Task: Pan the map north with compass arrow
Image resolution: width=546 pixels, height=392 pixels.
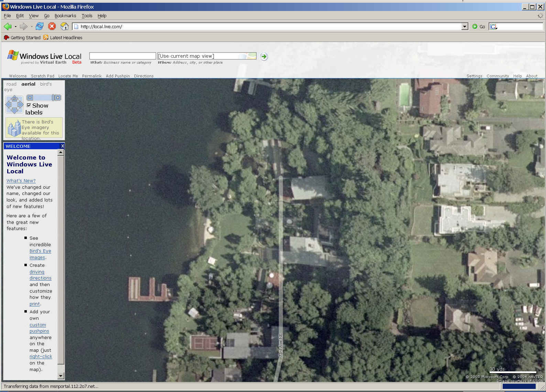Action: (14, 99)
